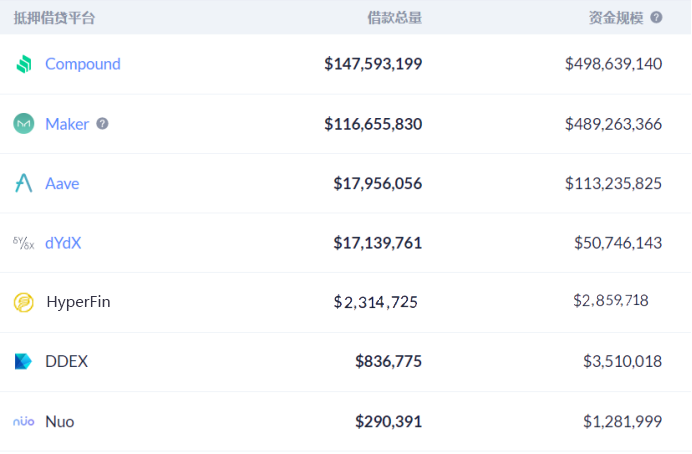Click the Aave logo icon
The image size is (692, 454).
pos(24,183)
